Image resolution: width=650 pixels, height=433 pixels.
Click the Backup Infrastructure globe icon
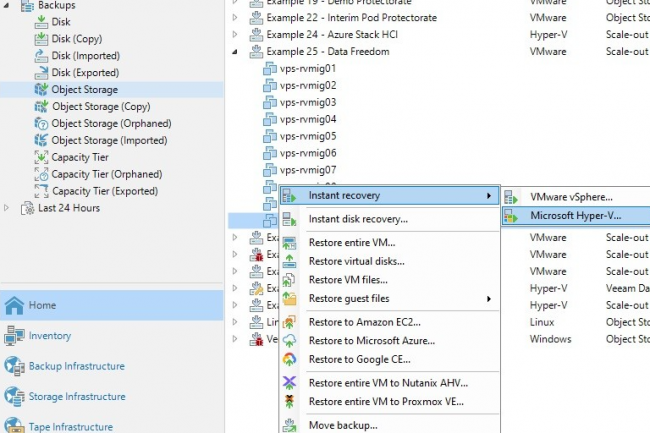click(x=14, y=366)
